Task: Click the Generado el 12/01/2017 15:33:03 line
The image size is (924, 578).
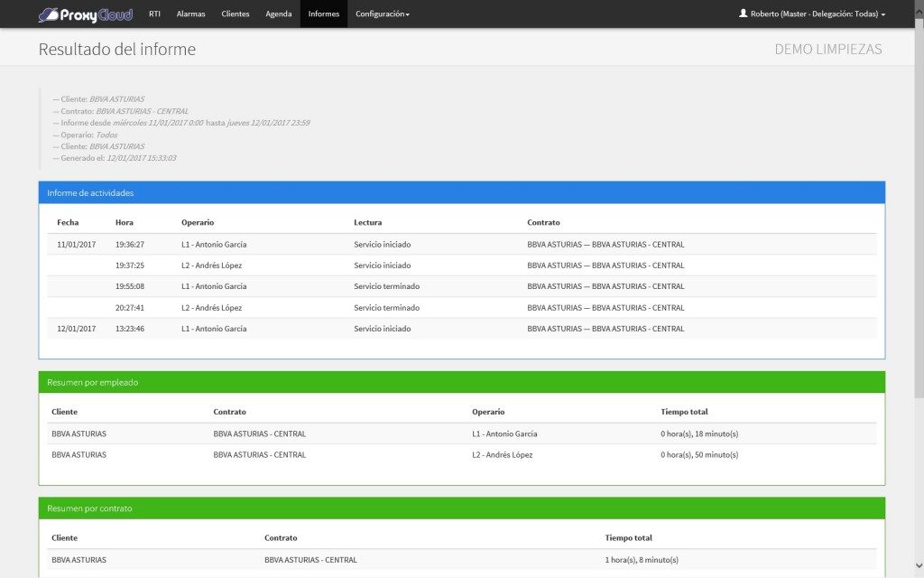Action: coord(115,158)
